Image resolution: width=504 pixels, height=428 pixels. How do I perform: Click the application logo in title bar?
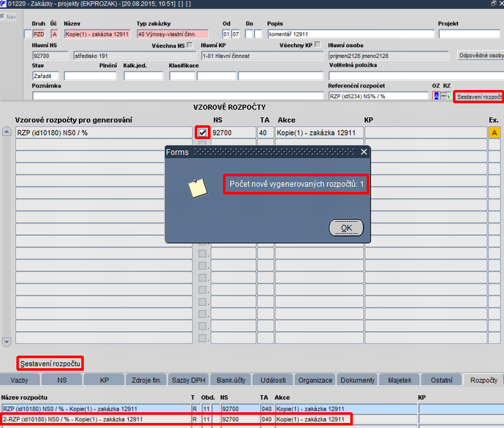3,4
